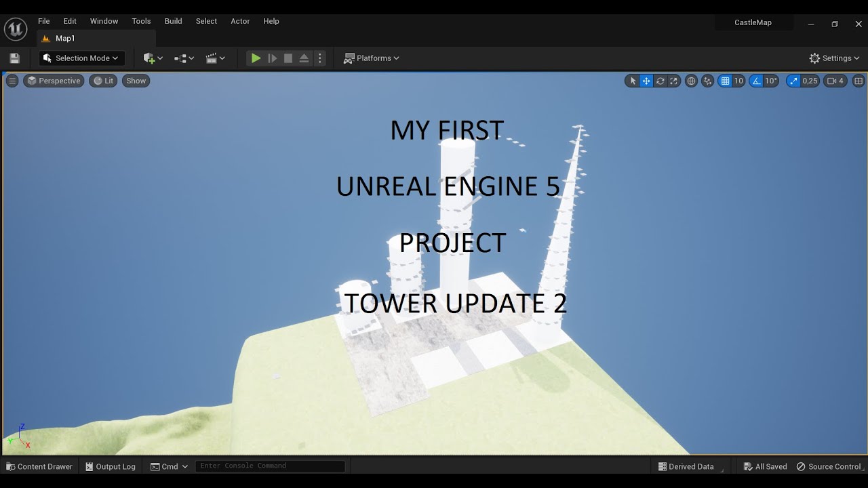868x488 pixels.
Task: Start Play in editor with the green arrow
Action: click(256, 58)
